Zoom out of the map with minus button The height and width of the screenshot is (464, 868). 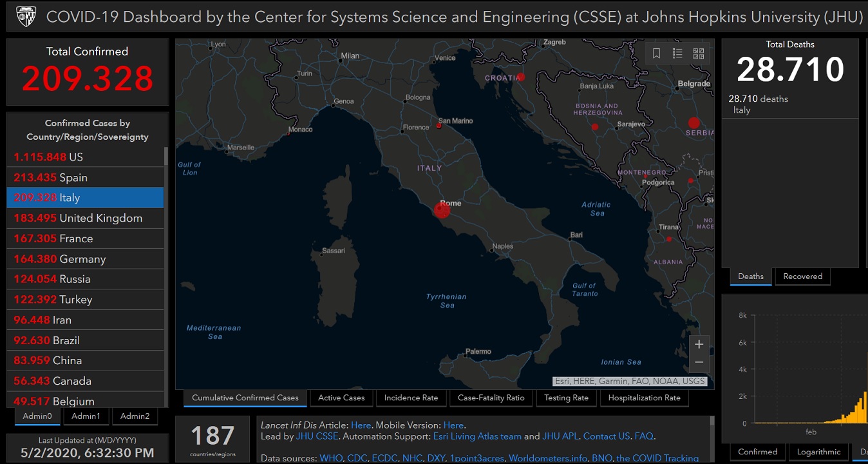pyautogui.click(x=699, y=363)
